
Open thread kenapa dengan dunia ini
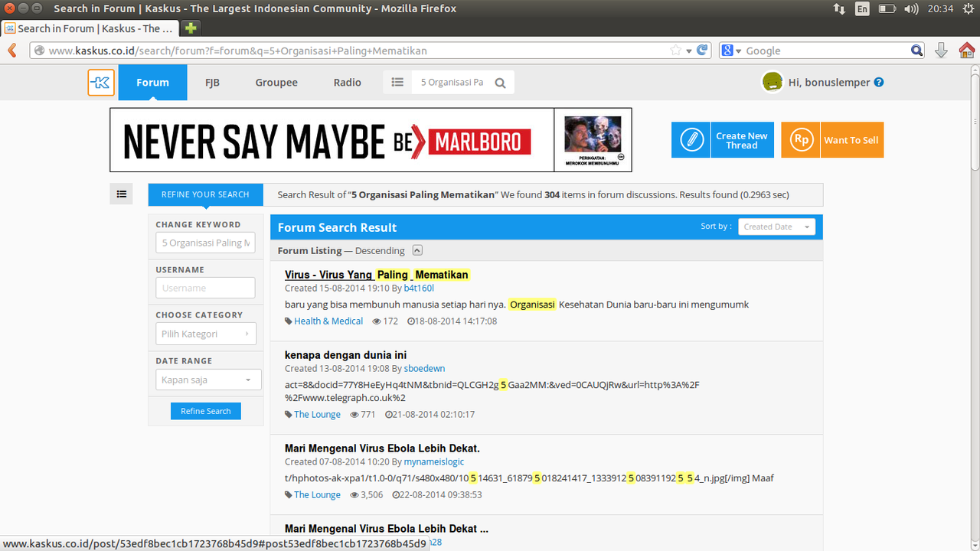pyautogui.click(x=345, y=355)
